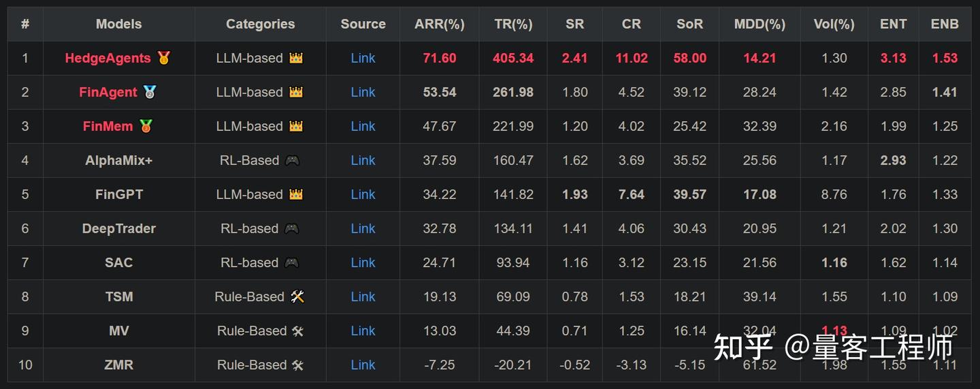Click the silver medal icon beside FinAgent
This screenshot has height=389, width=980.
(150, 92)
